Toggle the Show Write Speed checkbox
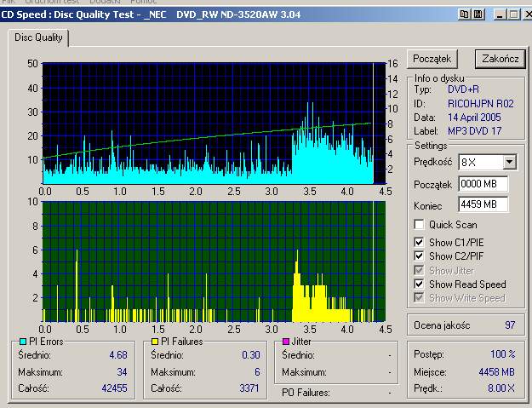 pyautogui.click(x=419, y=297)
